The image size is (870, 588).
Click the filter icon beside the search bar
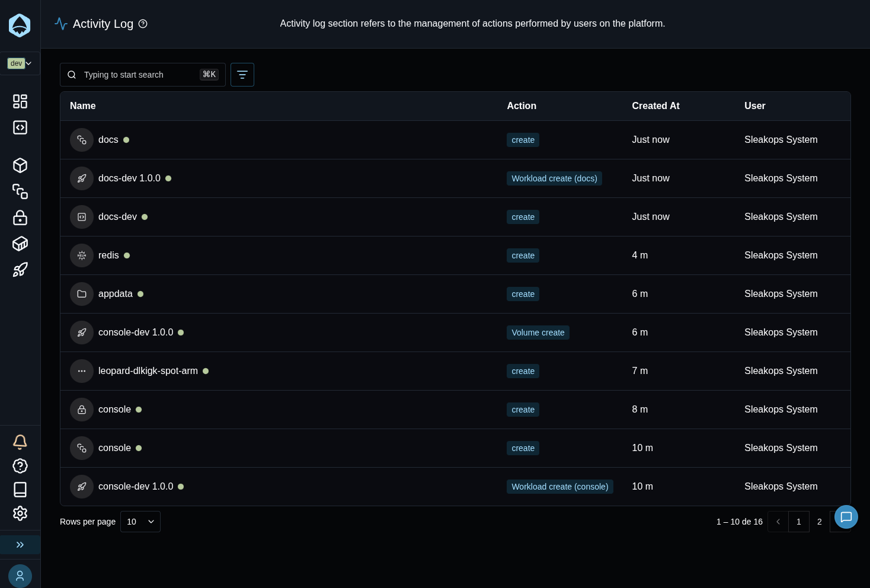point(242,75)
